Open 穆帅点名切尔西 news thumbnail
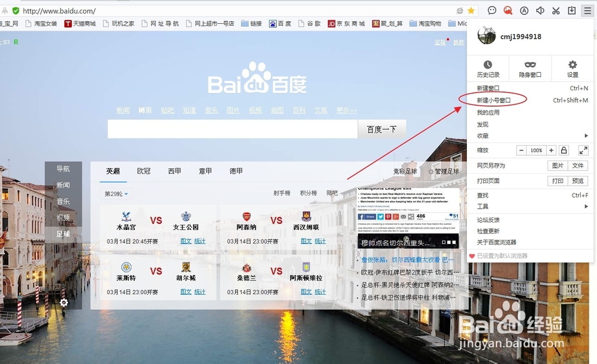 (x=408, y=218)
